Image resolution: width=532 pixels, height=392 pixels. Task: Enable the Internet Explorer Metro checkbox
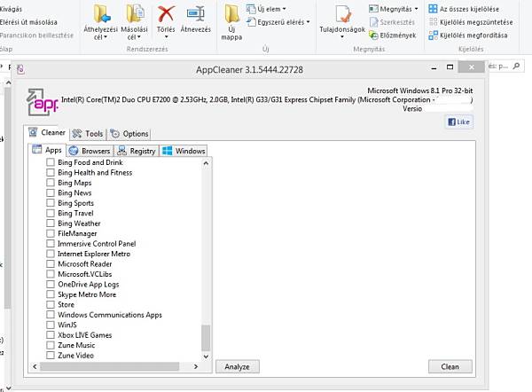coord(51,254)
